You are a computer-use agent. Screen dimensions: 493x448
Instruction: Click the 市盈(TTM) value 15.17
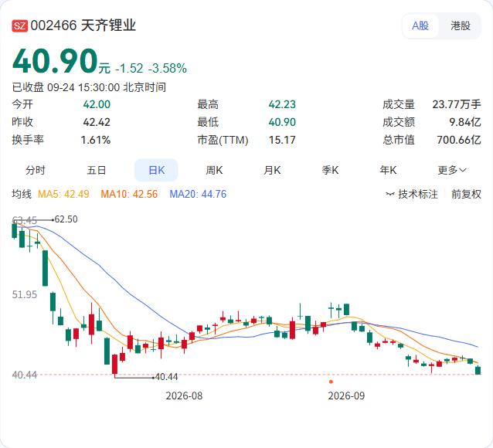click(x=282, y=140)
